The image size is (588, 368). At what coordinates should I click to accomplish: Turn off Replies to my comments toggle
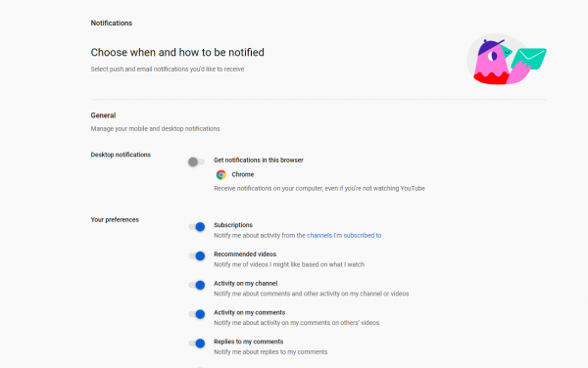[197, 344]
